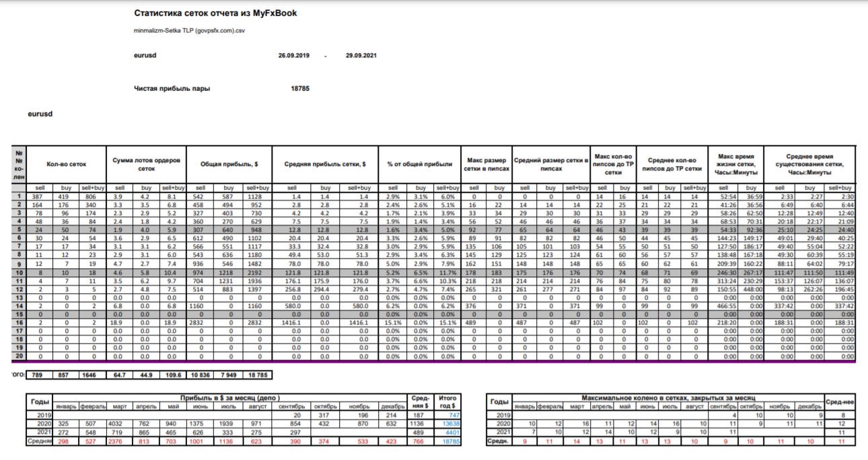Click the 2019 yearly total 747
Screen dimensions: 868x460
[x=454, y=415]
